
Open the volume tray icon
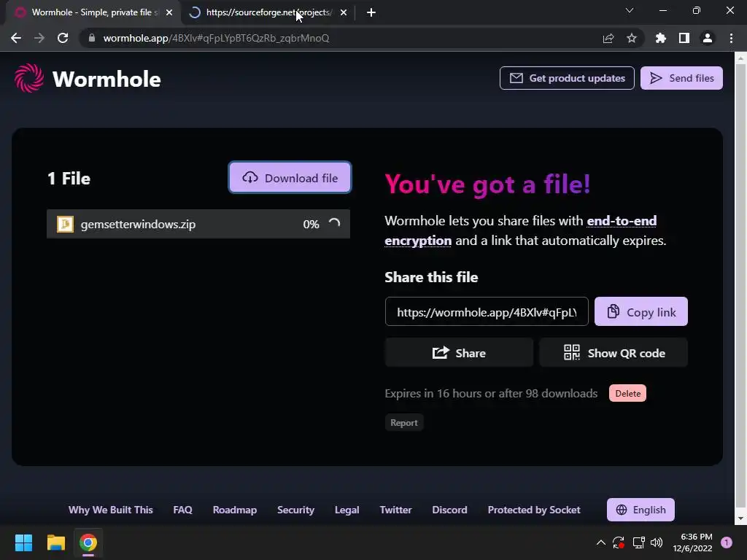pos(657,542)
